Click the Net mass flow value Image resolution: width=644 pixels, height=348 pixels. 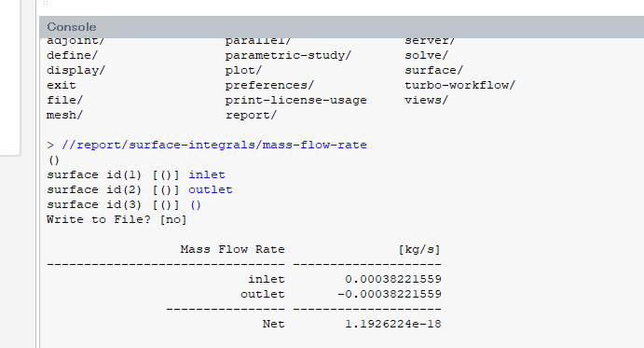point(393,324)
